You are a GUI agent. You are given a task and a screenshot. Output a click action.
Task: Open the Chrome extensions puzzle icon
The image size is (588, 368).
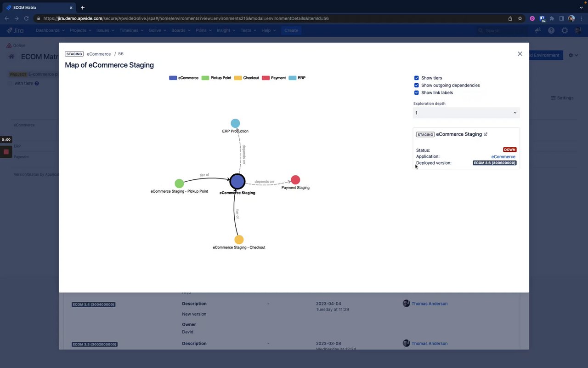pyautogui.click(x=552, y=18)
